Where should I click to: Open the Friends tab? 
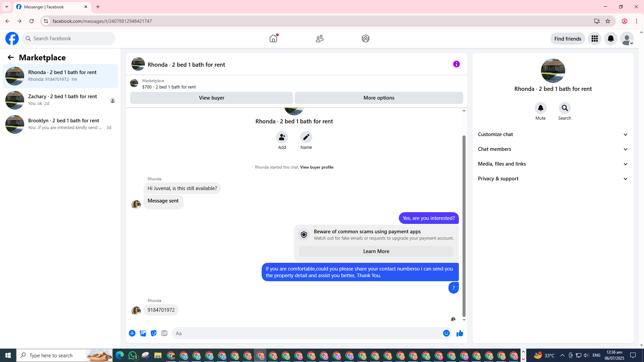(319, 39)
